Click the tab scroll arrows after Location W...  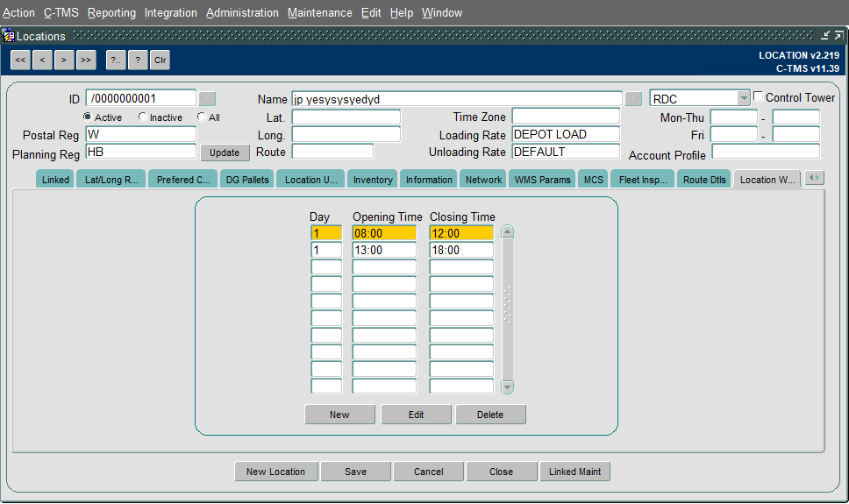[814, 178]
